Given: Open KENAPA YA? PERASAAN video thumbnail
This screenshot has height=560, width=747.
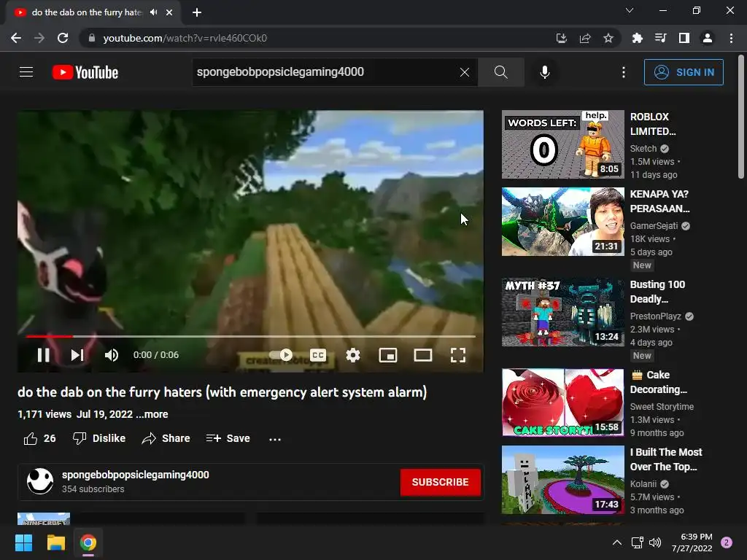Looking at the screenshot, I should (562, 222).
